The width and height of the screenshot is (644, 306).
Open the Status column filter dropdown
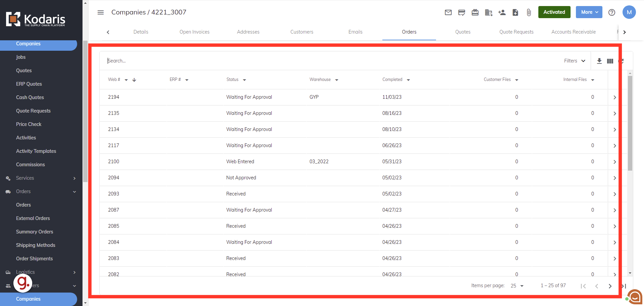click(x=245, y=80)
